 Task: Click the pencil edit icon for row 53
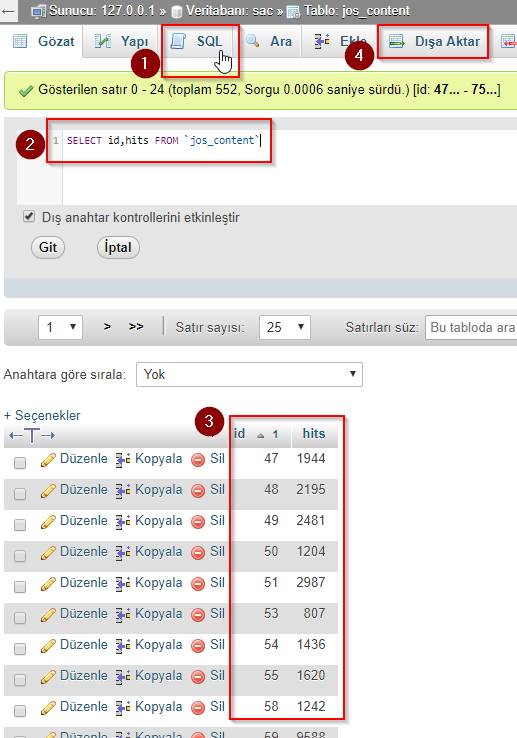tap(48, 615)
